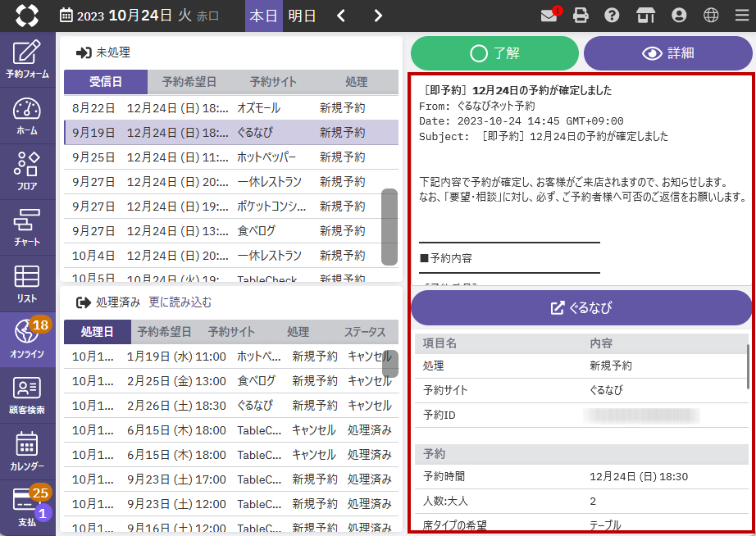
Task: Open the フロア floor view
Action: 27,171
